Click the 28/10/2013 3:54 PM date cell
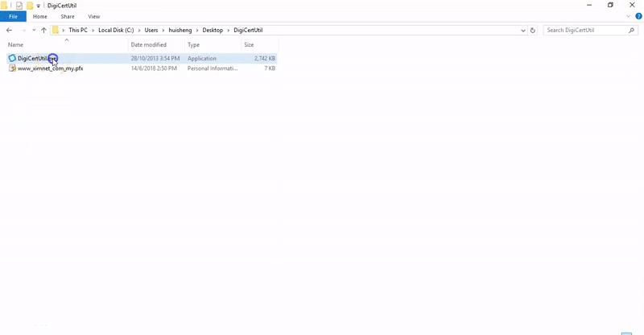 155,58
